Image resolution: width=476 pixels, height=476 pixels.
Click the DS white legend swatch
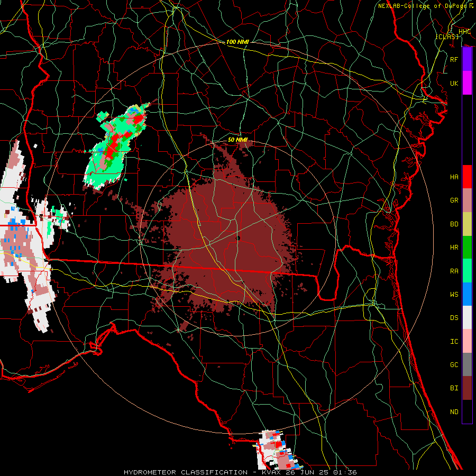[x=467, y=317]
